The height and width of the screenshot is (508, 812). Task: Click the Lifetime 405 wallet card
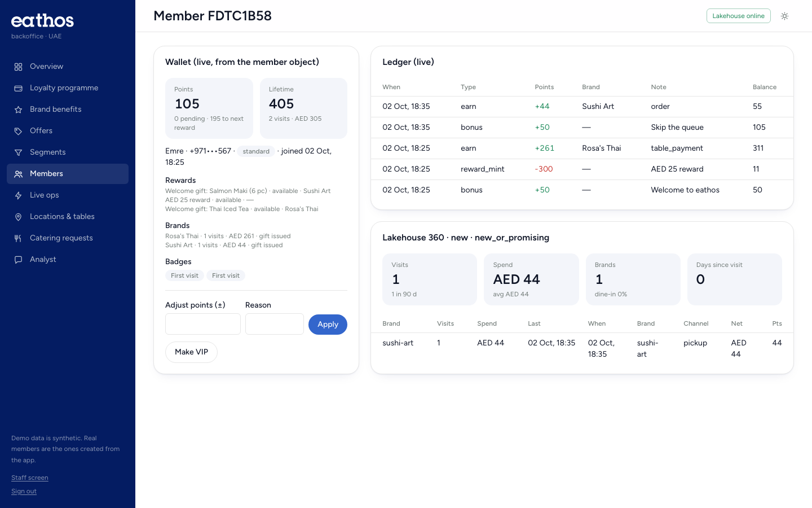click(x=303, y=108)
